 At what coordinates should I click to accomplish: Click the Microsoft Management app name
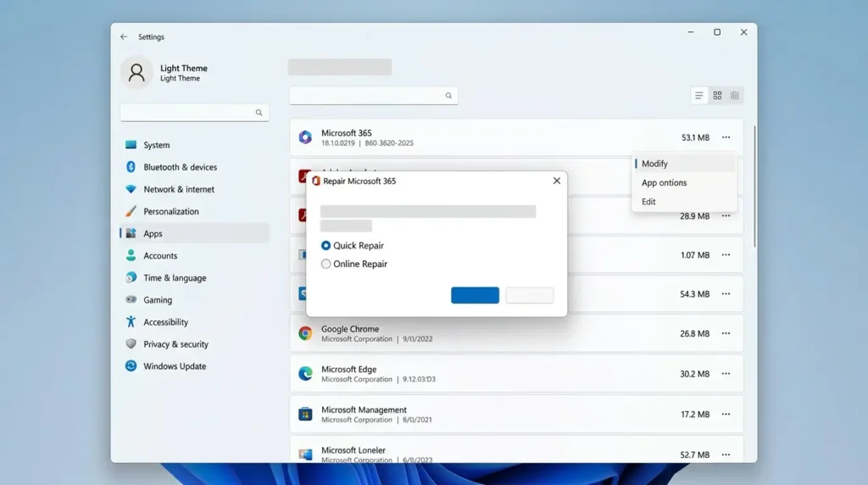tap(364, 410)
